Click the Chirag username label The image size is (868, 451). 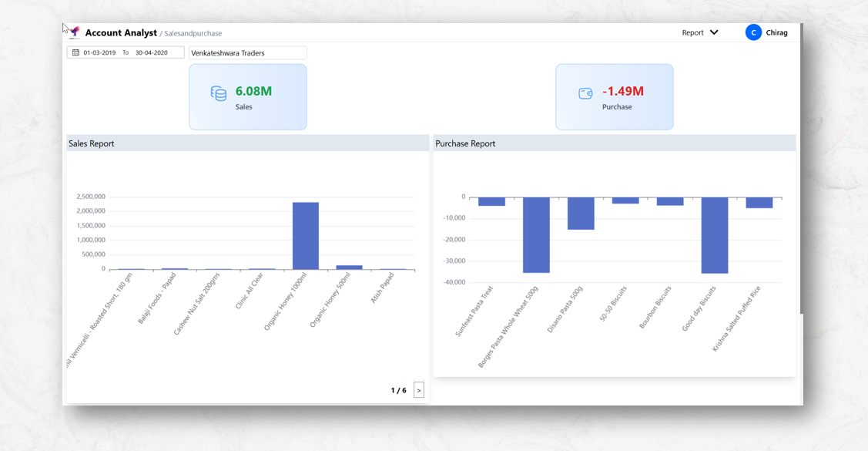pos(776,32)
